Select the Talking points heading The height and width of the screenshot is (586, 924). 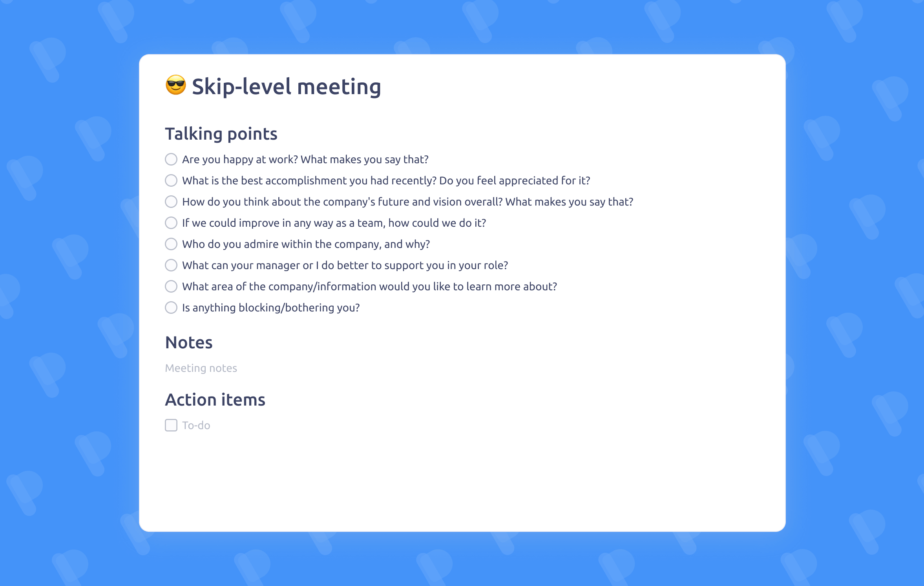pos(221,134)
